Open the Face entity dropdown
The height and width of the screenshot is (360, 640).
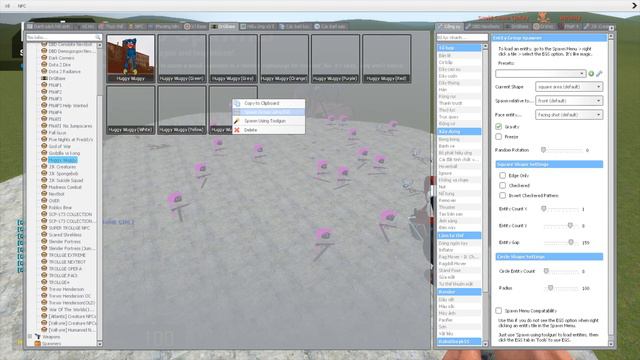pyautogui.click(x=569, y=115)
